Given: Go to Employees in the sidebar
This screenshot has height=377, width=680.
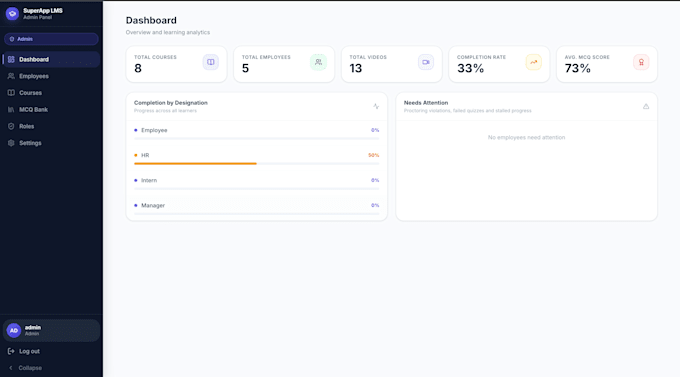Looking at the screenshot, I should pyautogui.click(x=51, y=76).
